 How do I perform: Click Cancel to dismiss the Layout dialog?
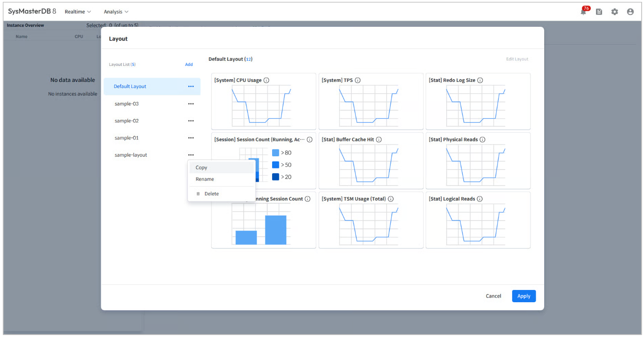click(x=493, y=296)
